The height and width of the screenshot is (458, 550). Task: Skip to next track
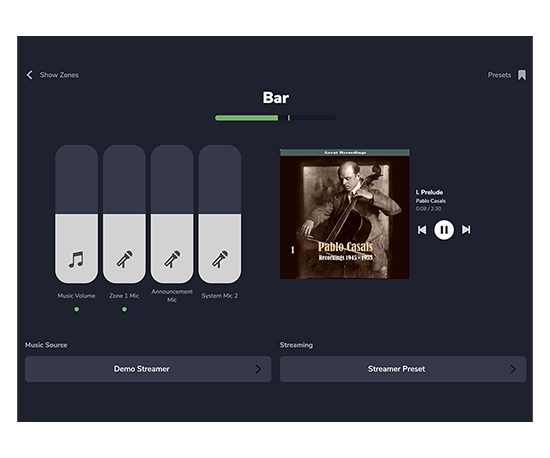pos(466,230)
